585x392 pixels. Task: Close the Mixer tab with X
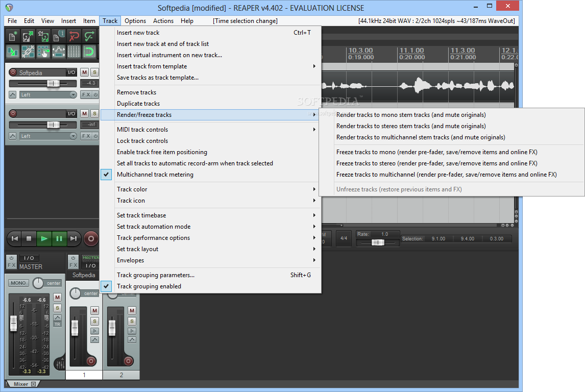point(34,384)
